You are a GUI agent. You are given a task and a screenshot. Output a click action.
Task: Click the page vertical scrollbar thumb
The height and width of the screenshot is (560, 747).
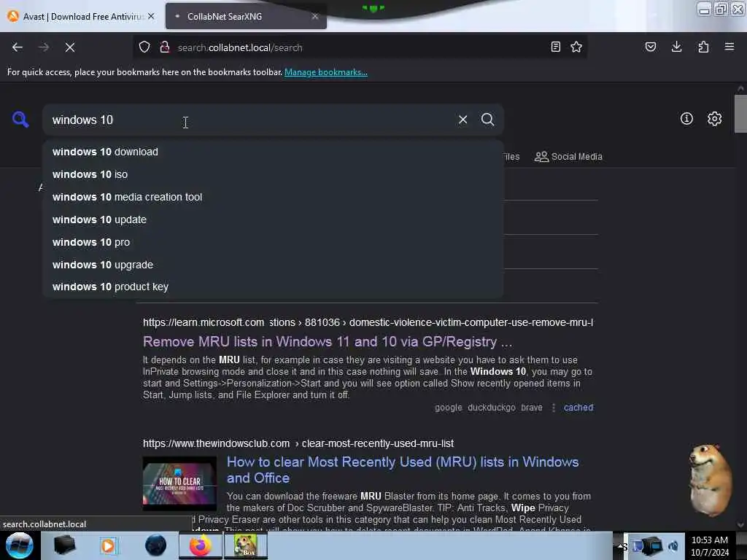pos(740,114)
